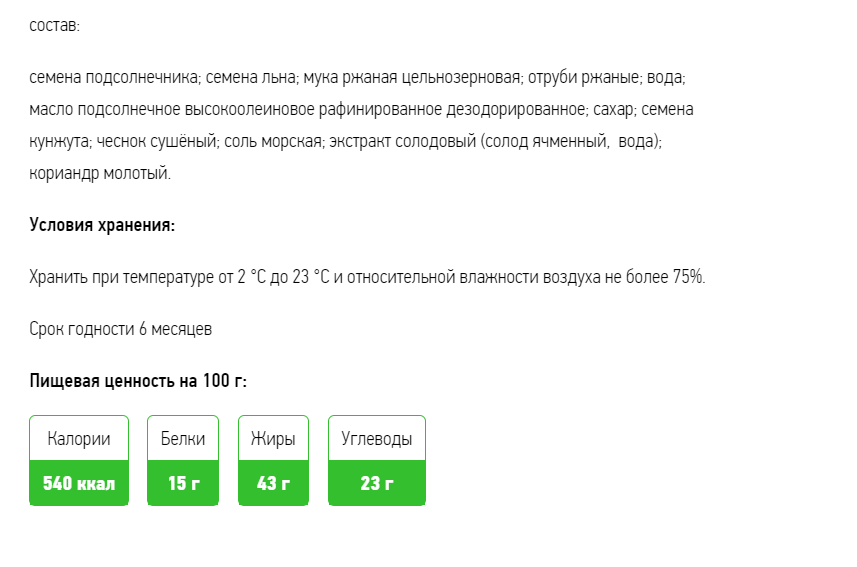Click the Жиры nutrition label
Viewport: 857px width, 567px height.
coord(273,439)
